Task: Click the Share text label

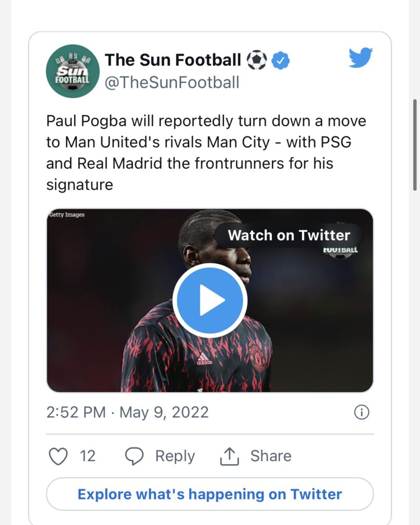Action: (270, 456)
